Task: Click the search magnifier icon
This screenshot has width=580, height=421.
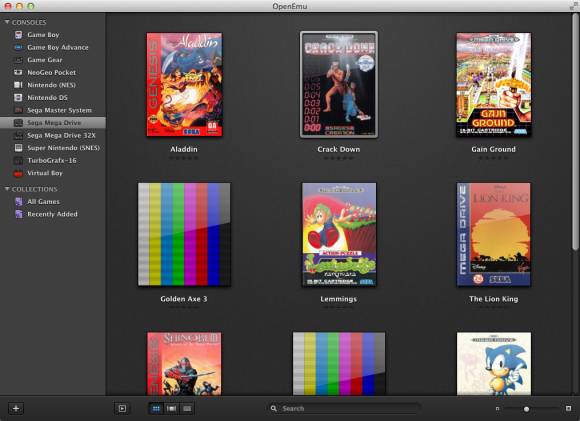Action: point(274,408)
